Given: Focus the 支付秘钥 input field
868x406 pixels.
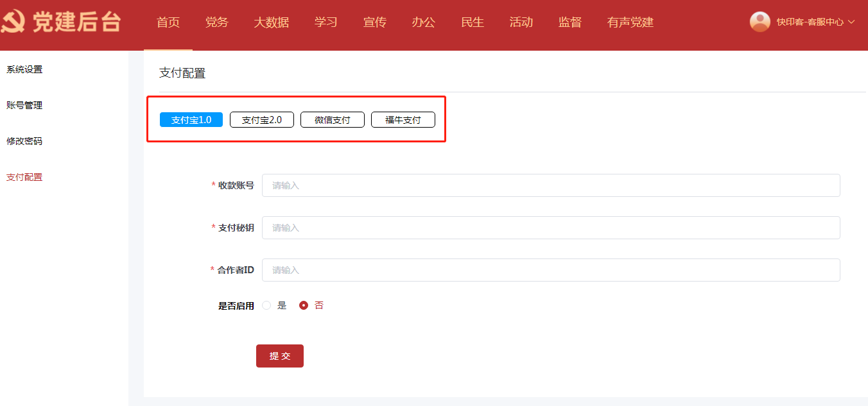Looking at the screenshot, I should tap(550, 228).
